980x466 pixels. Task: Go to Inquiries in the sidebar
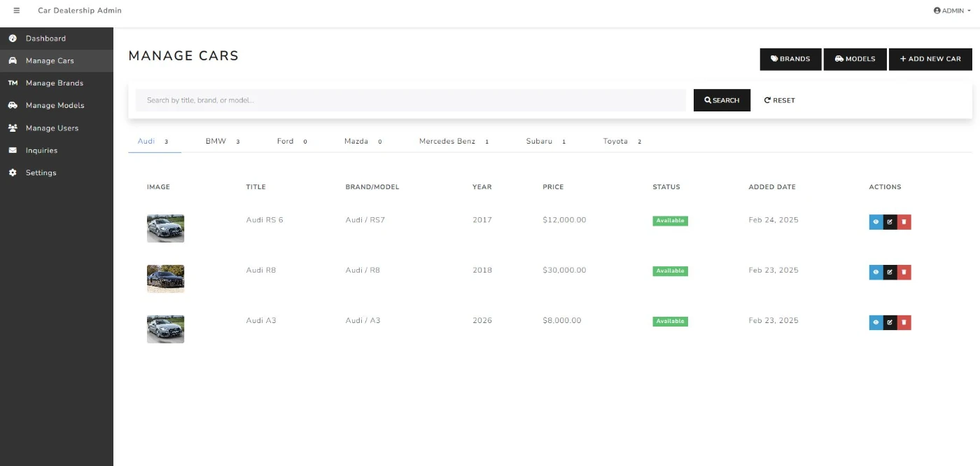click(x=41, y=151)
